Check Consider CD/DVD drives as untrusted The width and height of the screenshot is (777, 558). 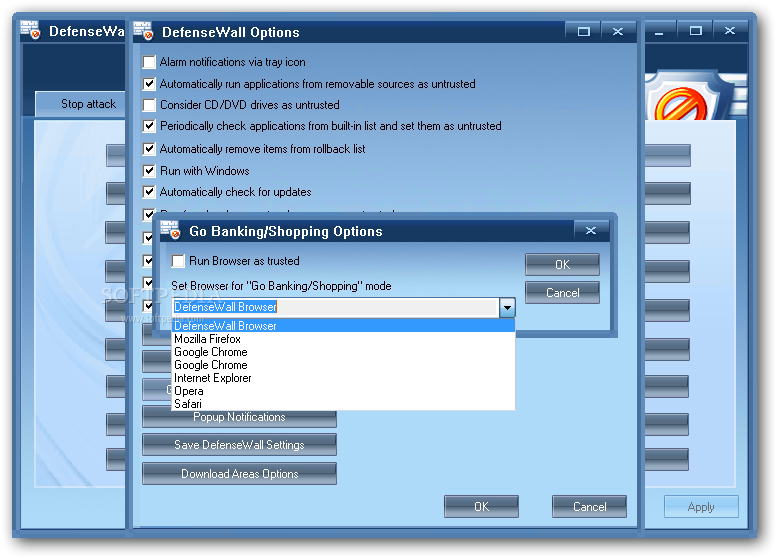point(149,105)
